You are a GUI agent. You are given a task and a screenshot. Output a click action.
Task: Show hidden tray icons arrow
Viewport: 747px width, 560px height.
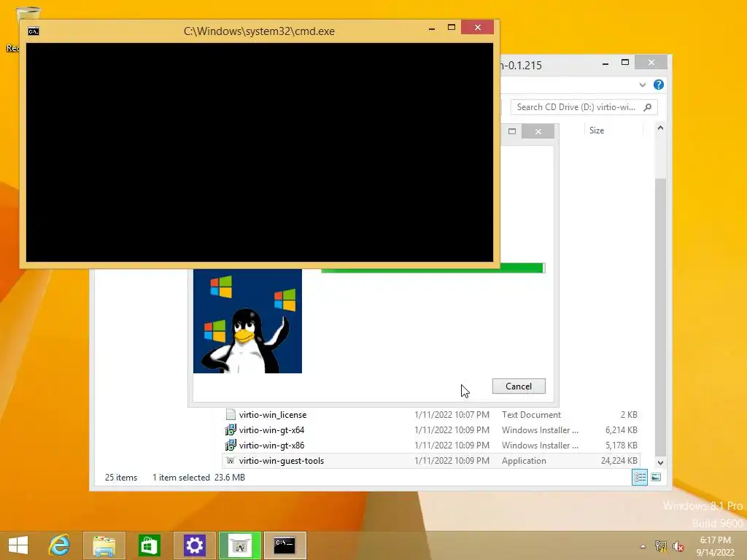click(643, 546)
